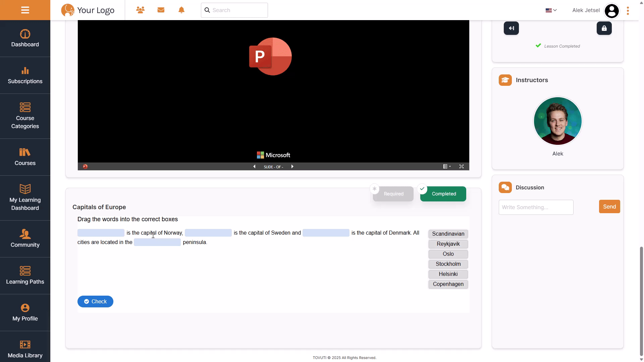Open the language flag dropdown
The height and width of the screenshot is (362, 644).
[551, 10]
